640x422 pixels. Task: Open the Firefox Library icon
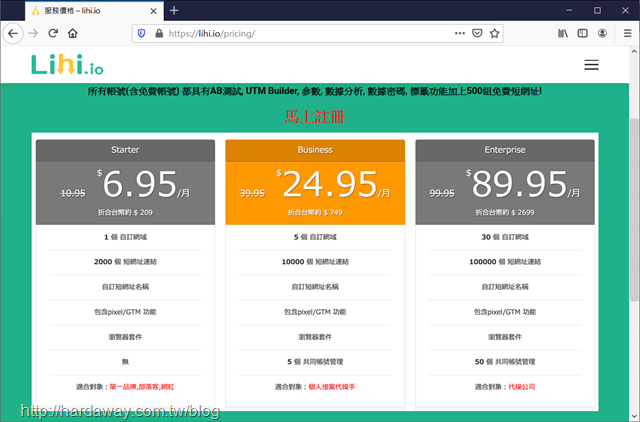coord(563,33)
